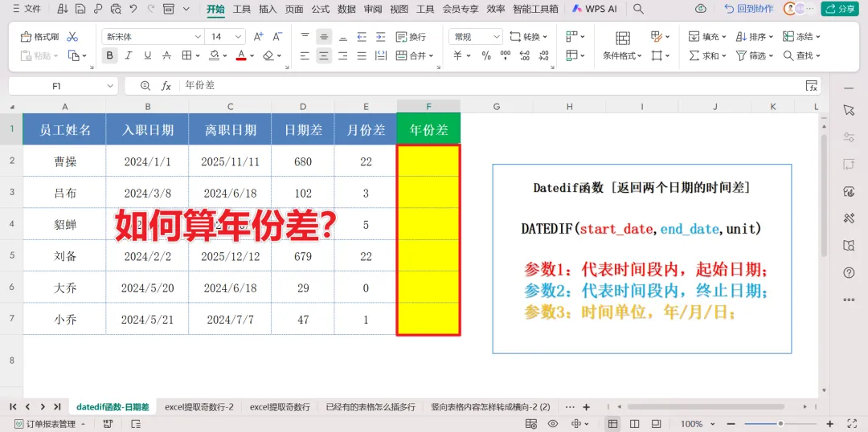Viewport: 868px width, 432px height.
Task: Click the insert function fx icon
Action: pos(166,86)
